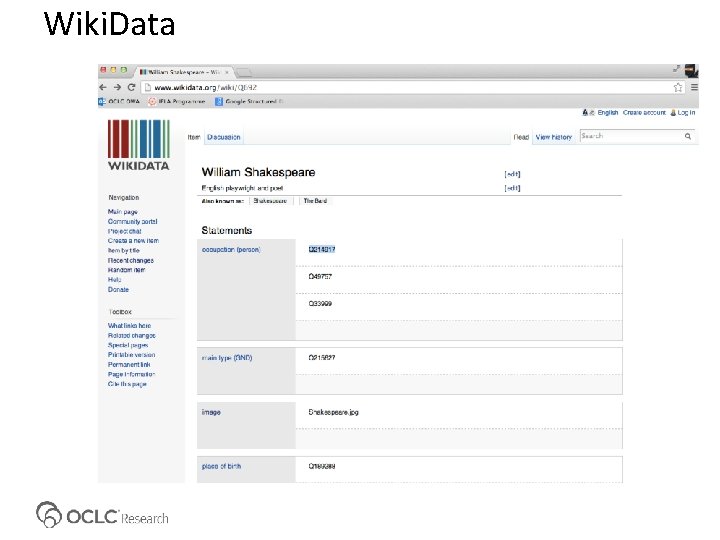Open the Permanent link
Viewport: 720px width, 540px height.
tap(129, 365)
